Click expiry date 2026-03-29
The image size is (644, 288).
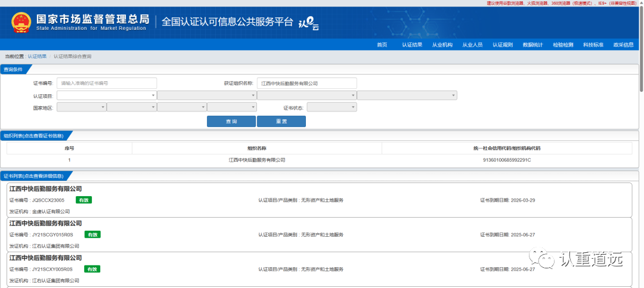point(523,200)
